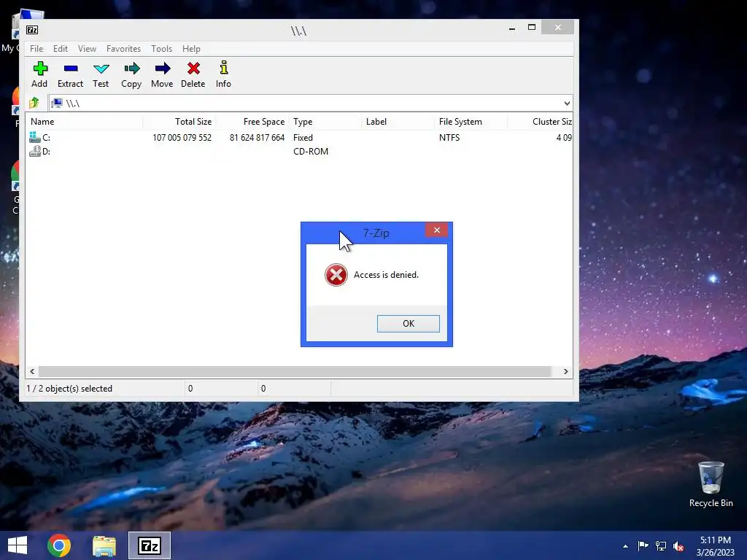Image resolution: width=747 pixels, height=560 pixels.
Task: Click the Add toolbar icon
Action: pos(40,69)
